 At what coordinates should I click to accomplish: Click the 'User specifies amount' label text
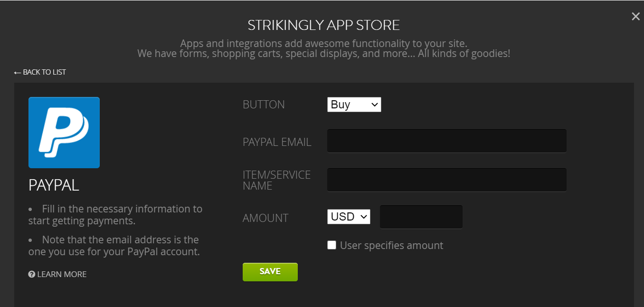pos(391,245)
